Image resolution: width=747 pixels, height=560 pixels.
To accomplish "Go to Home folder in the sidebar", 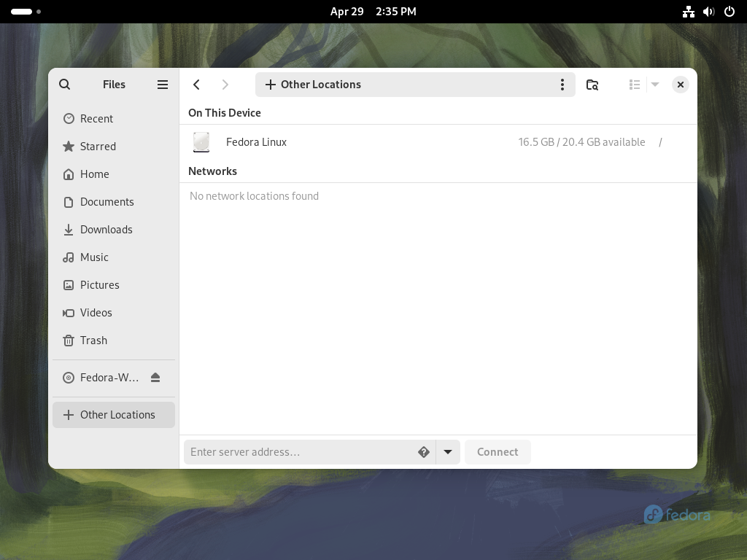I will point(114,174).
